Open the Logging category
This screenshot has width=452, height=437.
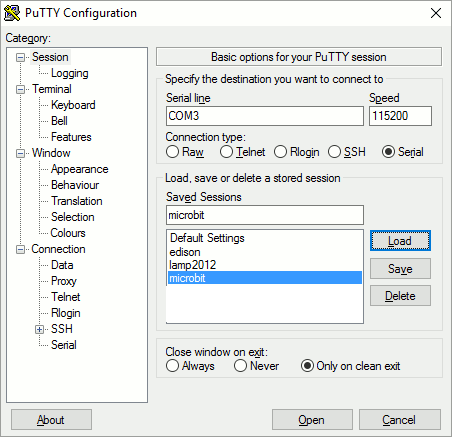tap(70, 73)
